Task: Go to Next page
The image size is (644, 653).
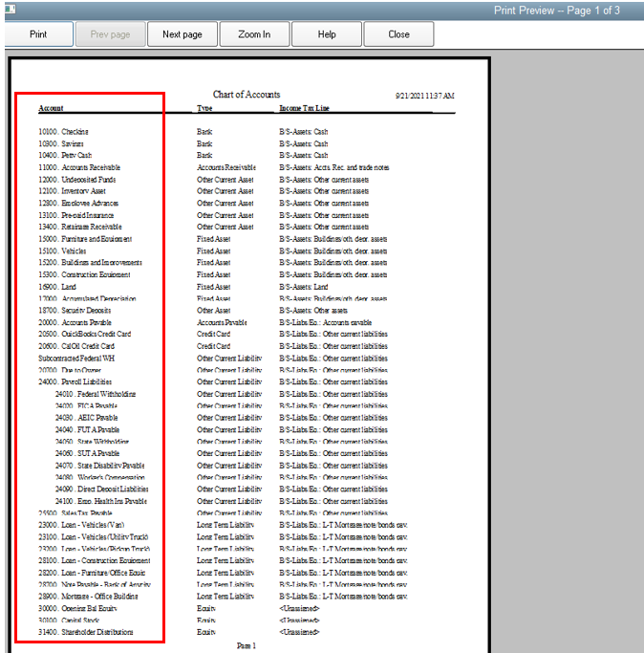Action: coord(182,34)
